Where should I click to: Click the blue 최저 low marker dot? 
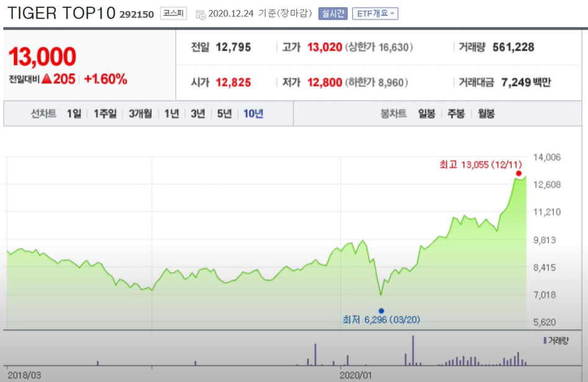click(382, 311)
